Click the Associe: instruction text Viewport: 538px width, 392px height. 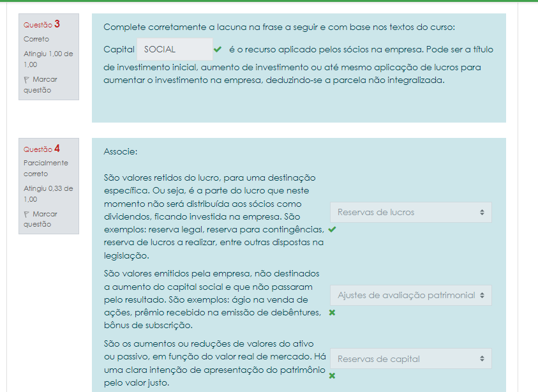pos(121,152)
